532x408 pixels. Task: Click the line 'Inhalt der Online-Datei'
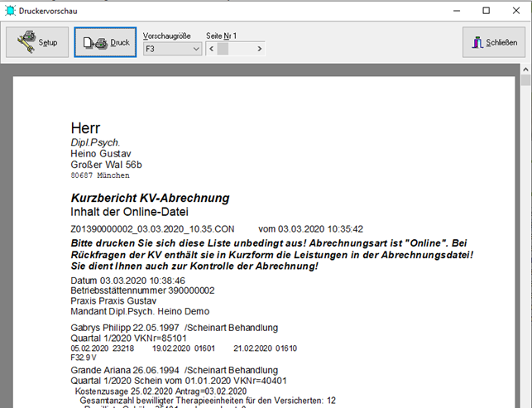129,212
